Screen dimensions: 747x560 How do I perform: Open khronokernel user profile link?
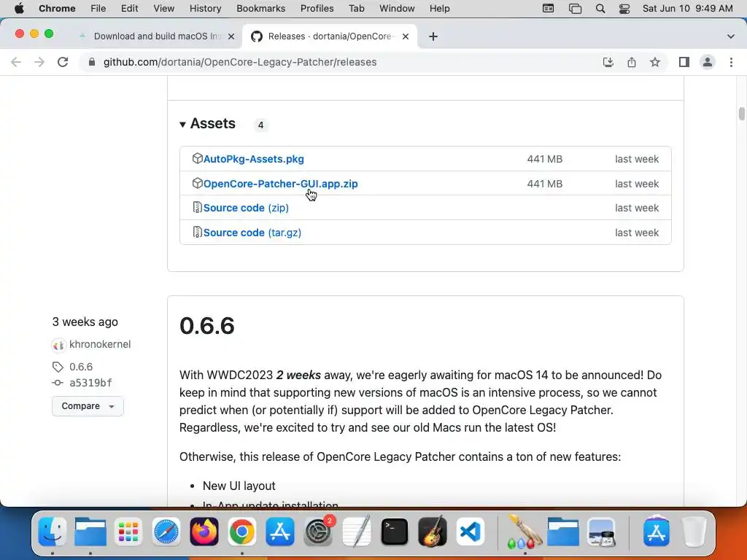100,344
